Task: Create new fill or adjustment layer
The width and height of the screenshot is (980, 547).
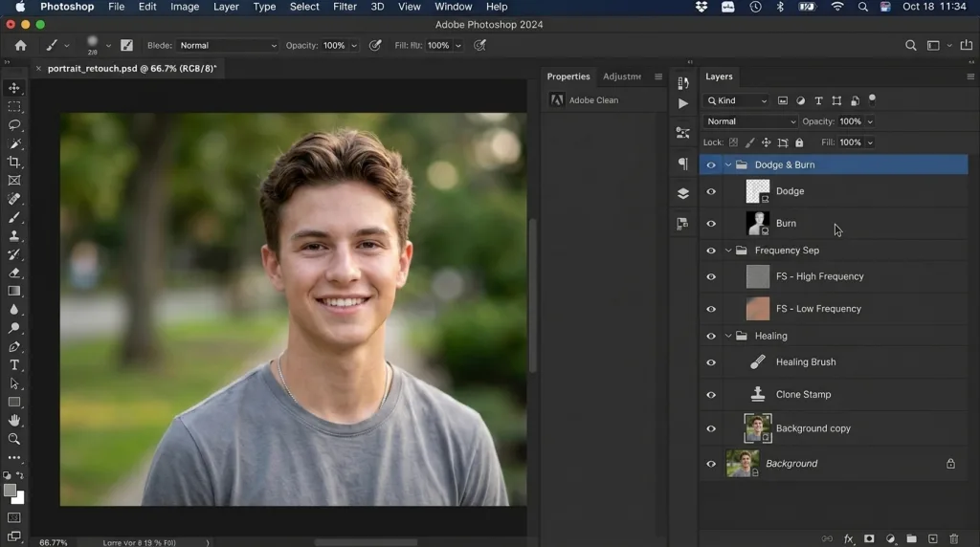Action: click(891, 539)
